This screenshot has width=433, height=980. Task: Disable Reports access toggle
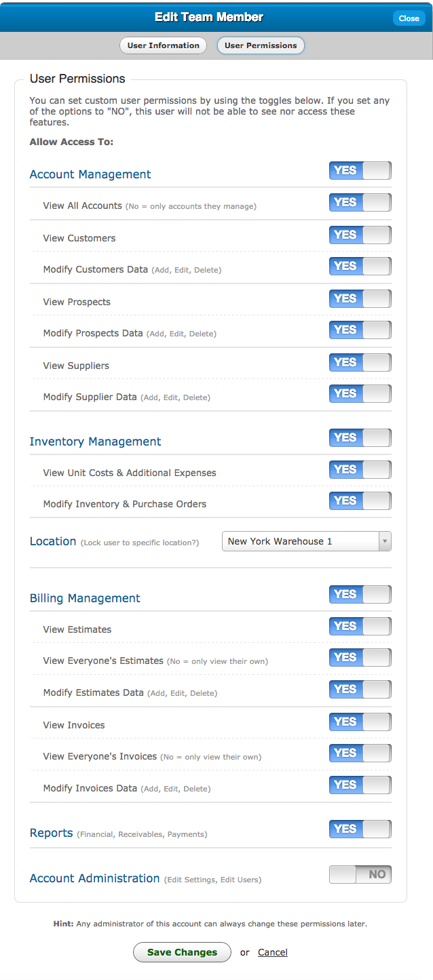coord(360,829)
